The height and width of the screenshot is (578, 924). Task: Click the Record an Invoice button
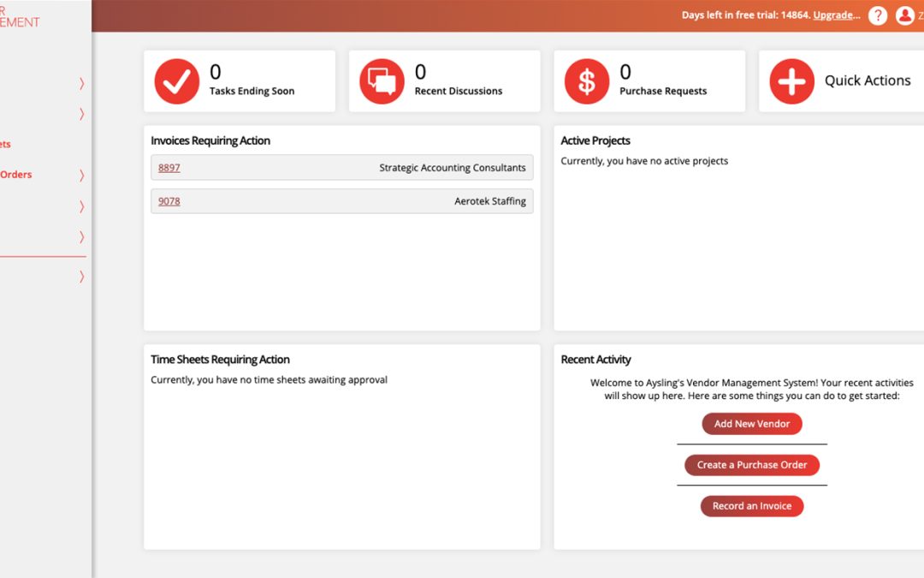click(752, 506)
